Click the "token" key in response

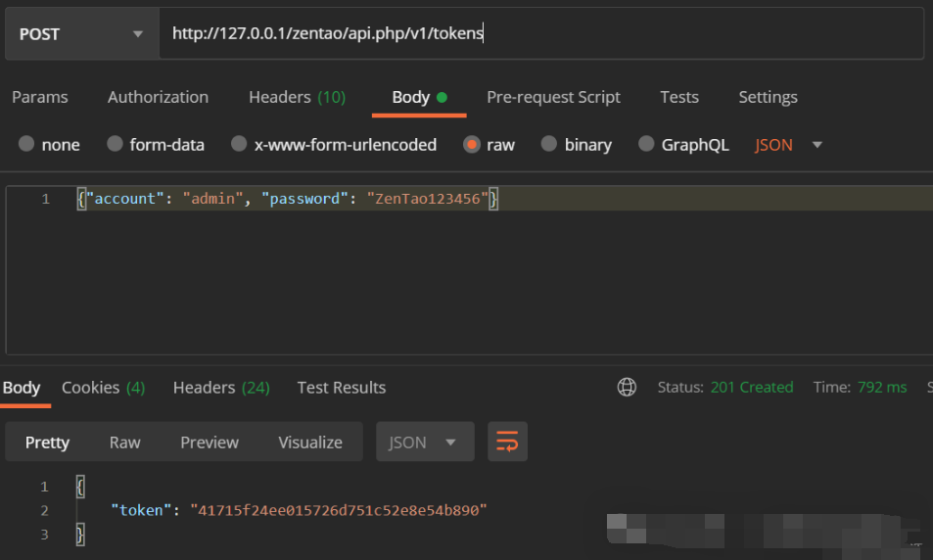pos(141,510)
